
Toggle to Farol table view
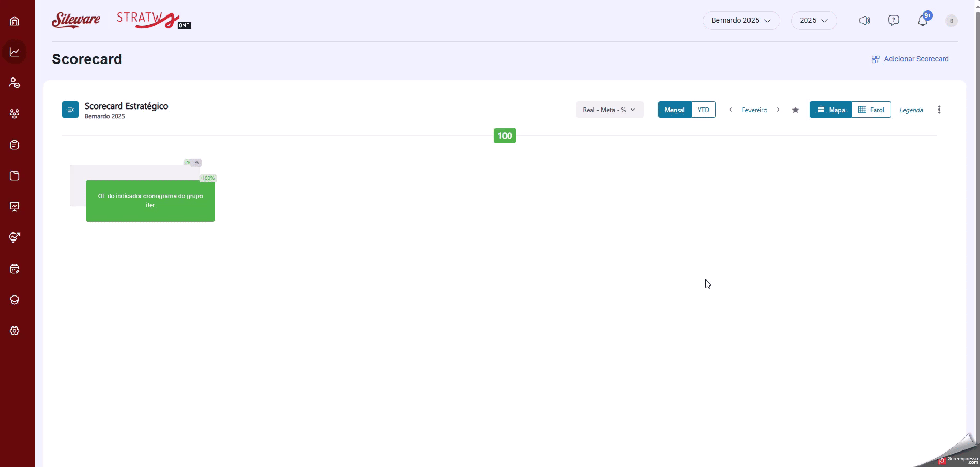pos(871,110)
